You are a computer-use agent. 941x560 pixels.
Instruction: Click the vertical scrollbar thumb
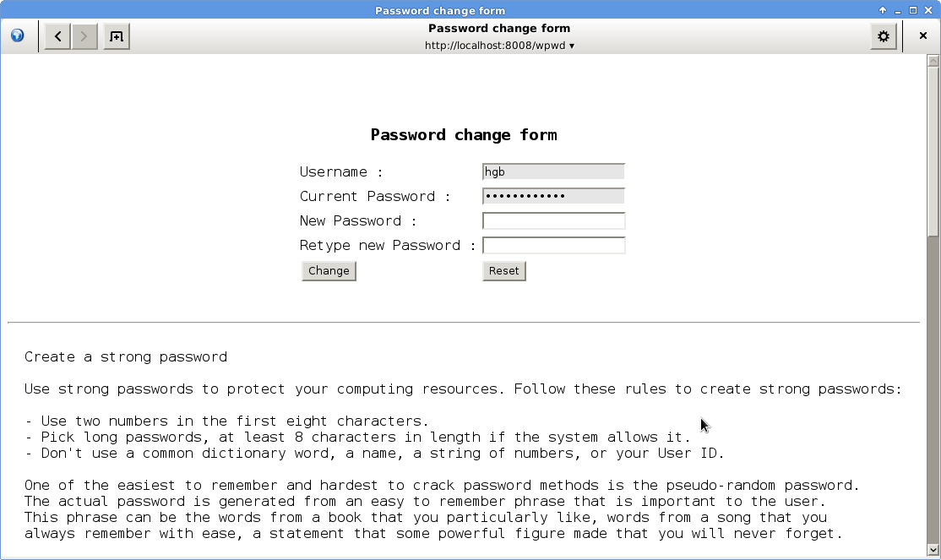[x=933, y=152]
